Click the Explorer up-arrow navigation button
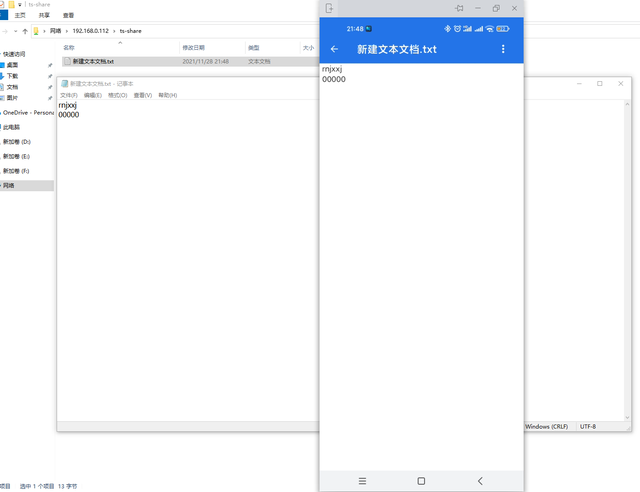Screen dimensions: 640x492 point(25,31)
